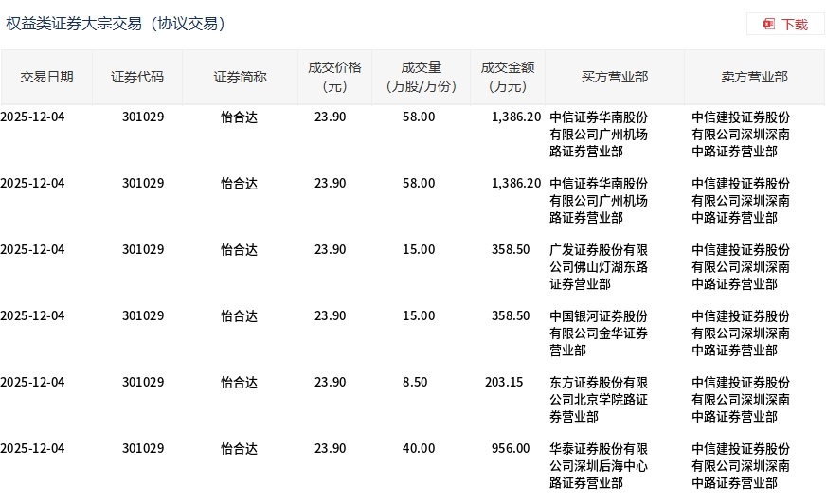
Task: Click code 301029 in the 东方证券 row
Action: point(143,382)
